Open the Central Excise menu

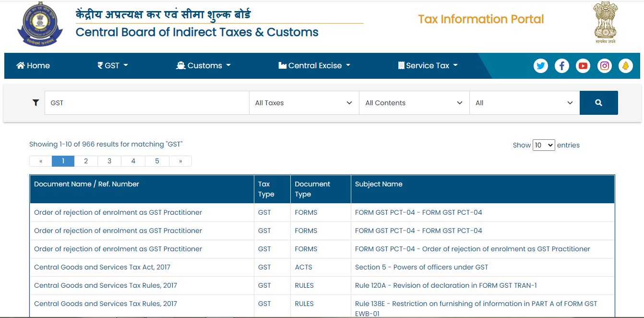(x=314, y=65)
